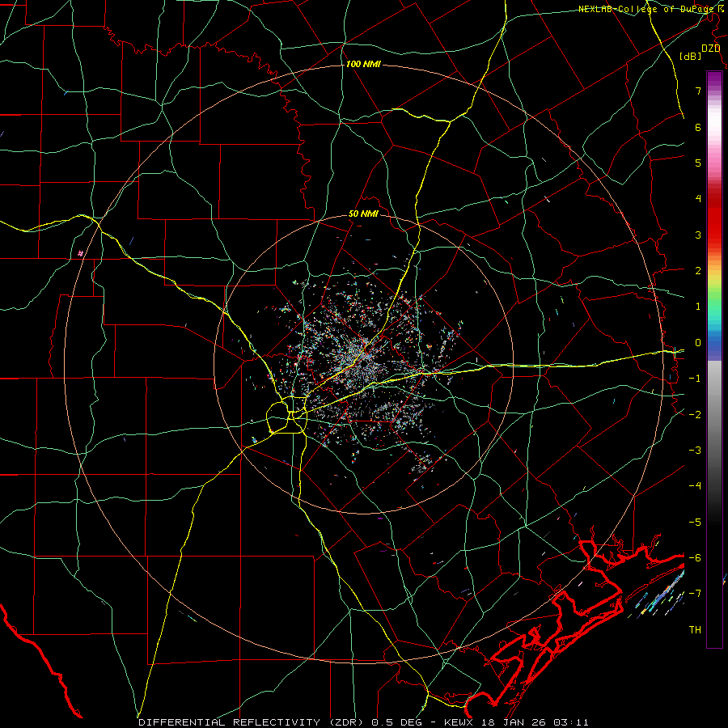Click the "-4" value on the scale
Image resolution: width=728 pixels, height=728 pixels.
(x=695, y=486)
